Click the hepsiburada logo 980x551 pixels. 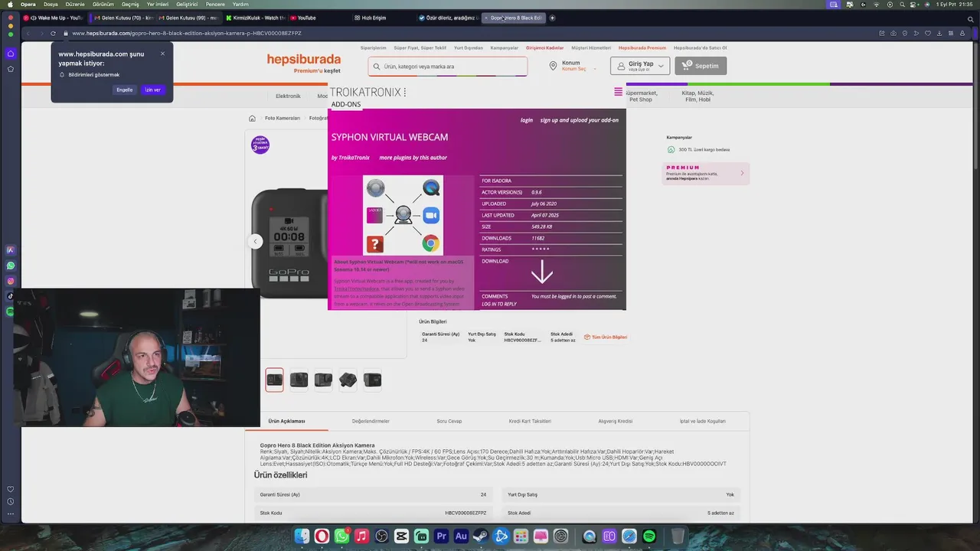tap(303, 60)
